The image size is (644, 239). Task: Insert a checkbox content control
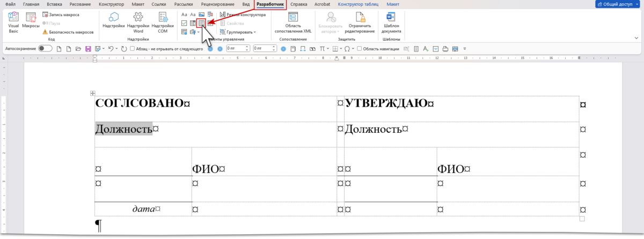[184, 23]
